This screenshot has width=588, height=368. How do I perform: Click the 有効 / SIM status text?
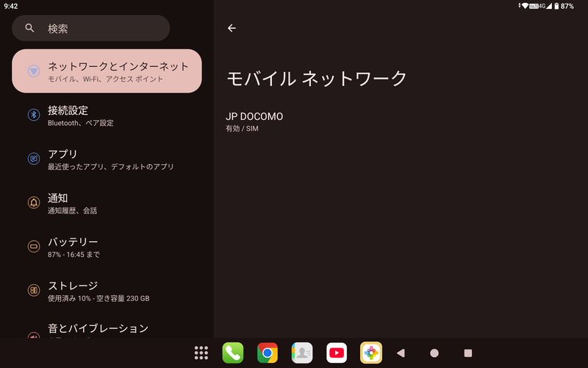[242, 128]
